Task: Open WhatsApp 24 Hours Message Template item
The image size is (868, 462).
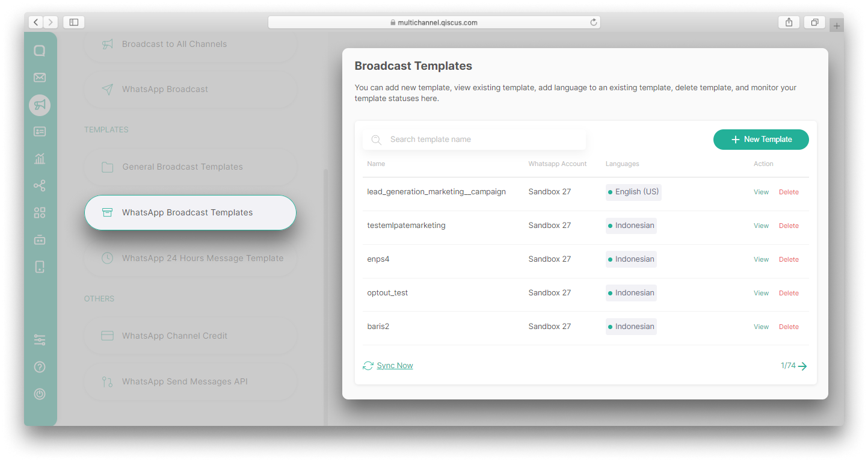Action: [x=190, y=258]
